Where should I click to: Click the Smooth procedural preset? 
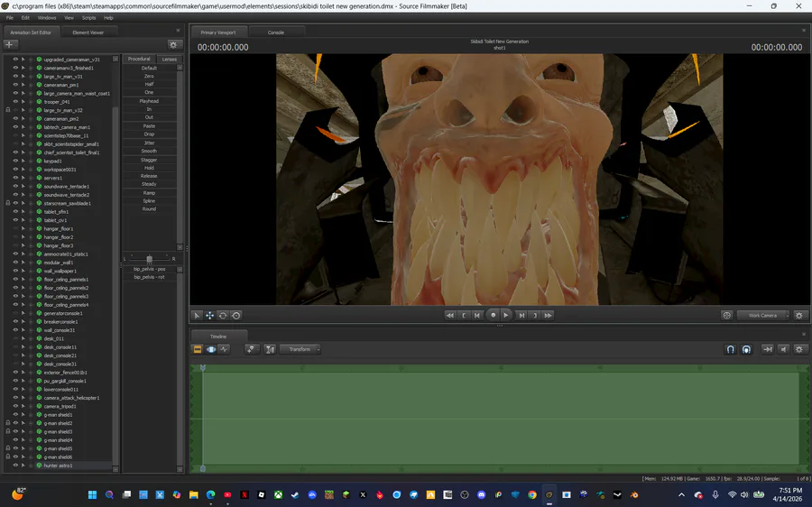point(149,151)
